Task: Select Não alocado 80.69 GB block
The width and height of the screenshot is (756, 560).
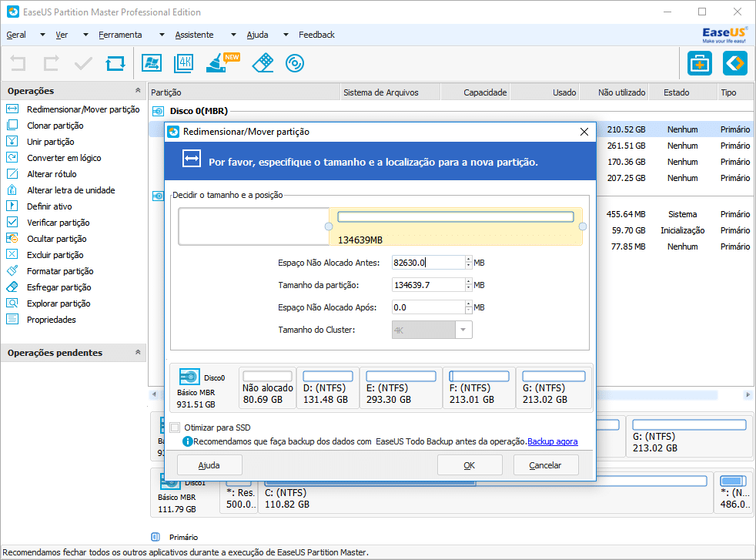Action: tap(267, 387)
